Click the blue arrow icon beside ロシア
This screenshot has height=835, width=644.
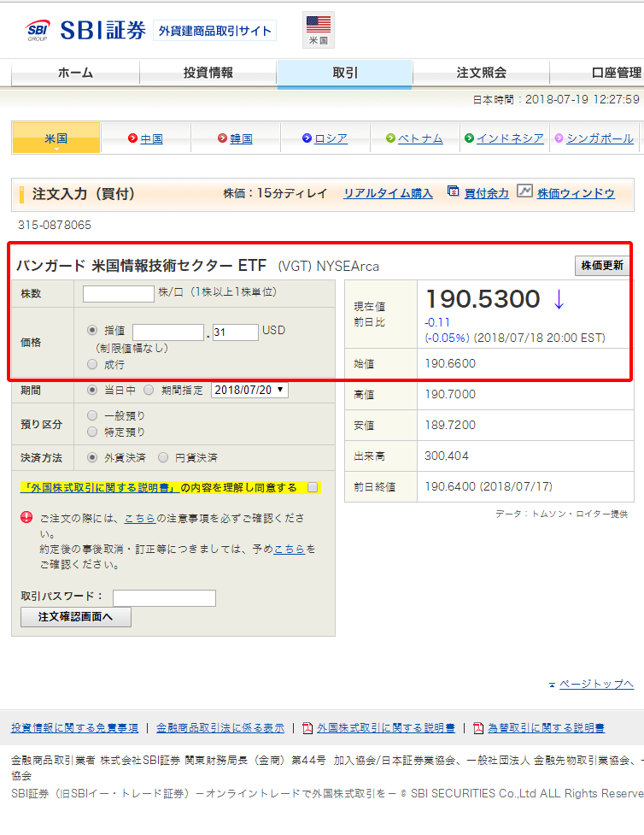307,138
